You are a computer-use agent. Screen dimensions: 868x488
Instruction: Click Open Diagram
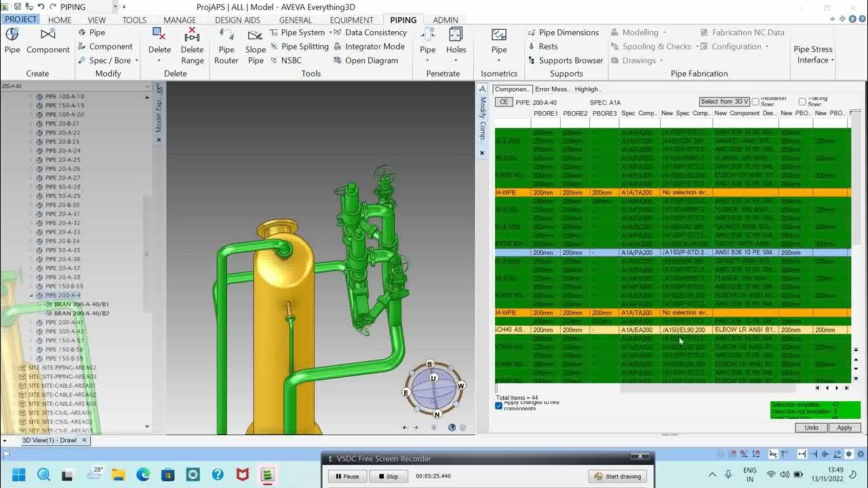click(x=366, y=60)
